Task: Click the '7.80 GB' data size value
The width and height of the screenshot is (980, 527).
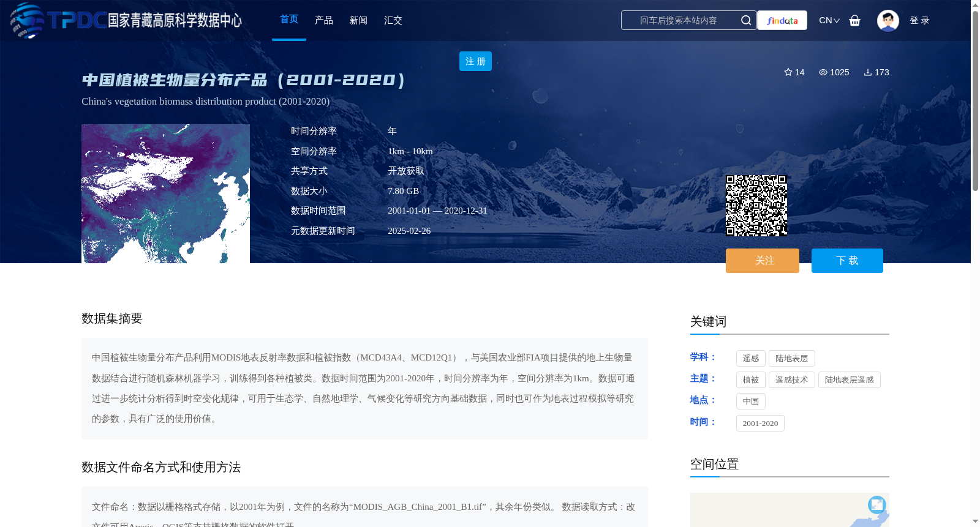Action: click(404, 191)
